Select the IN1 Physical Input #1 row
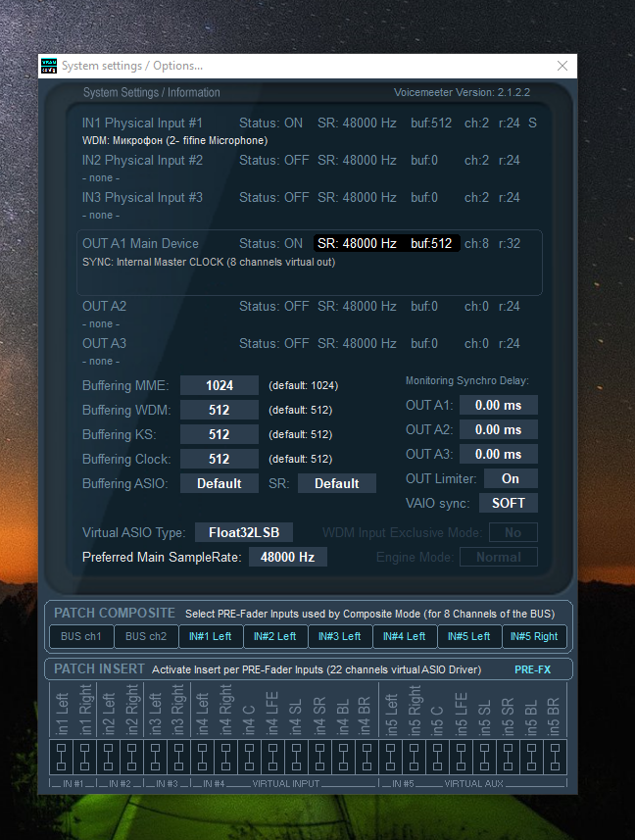 tap(310, 124)
